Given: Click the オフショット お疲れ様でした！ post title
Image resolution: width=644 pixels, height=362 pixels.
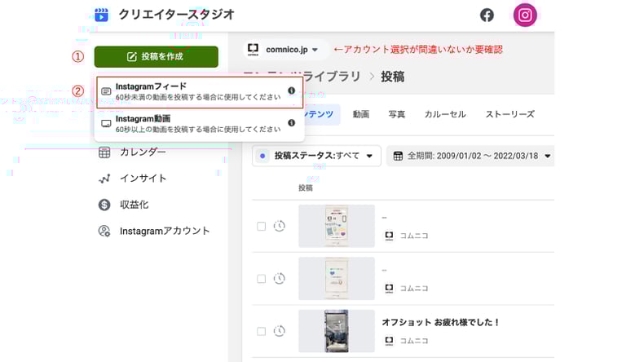Looking at the screenshot, I should tap(440, 323).
